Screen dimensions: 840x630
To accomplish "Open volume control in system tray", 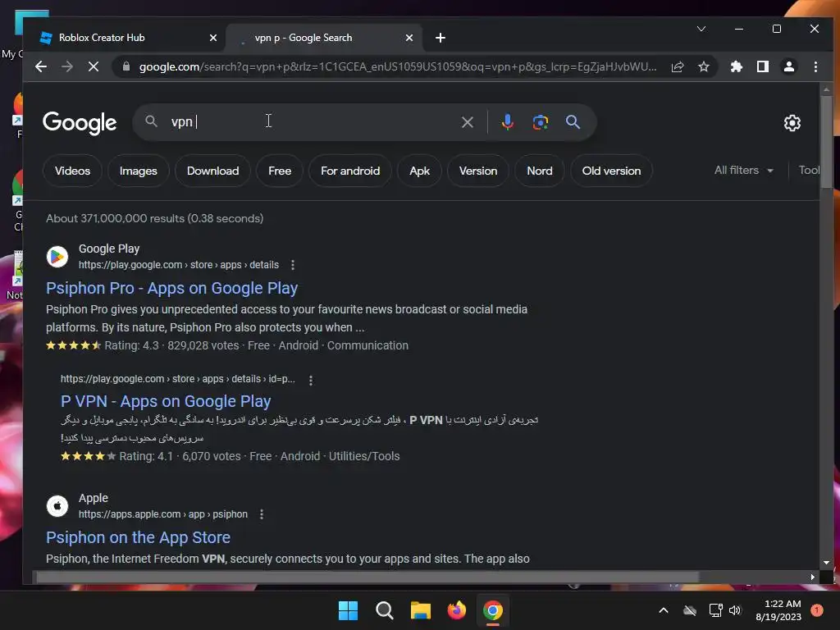I will (735, 610).
